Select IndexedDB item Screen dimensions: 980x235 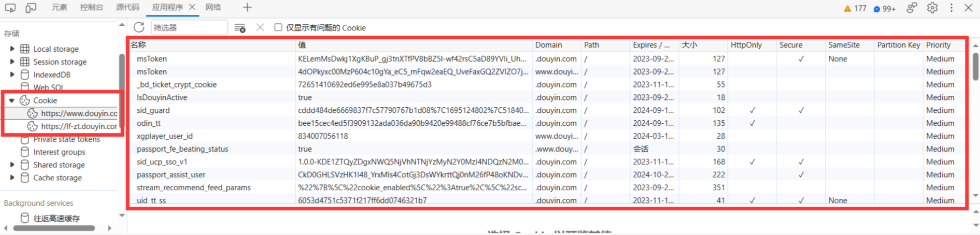[52, 75]
